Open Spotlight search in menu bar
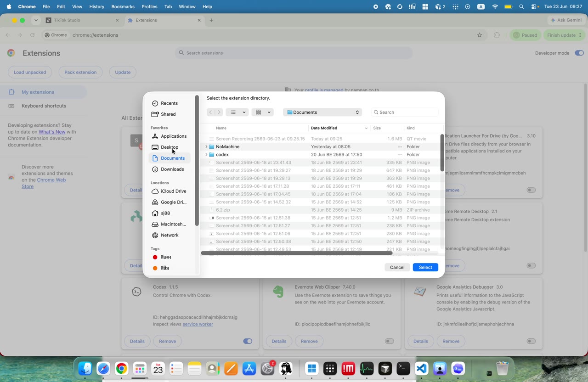Screen dimensions: 588x382 pyautogui.click(x=521, y=7)
